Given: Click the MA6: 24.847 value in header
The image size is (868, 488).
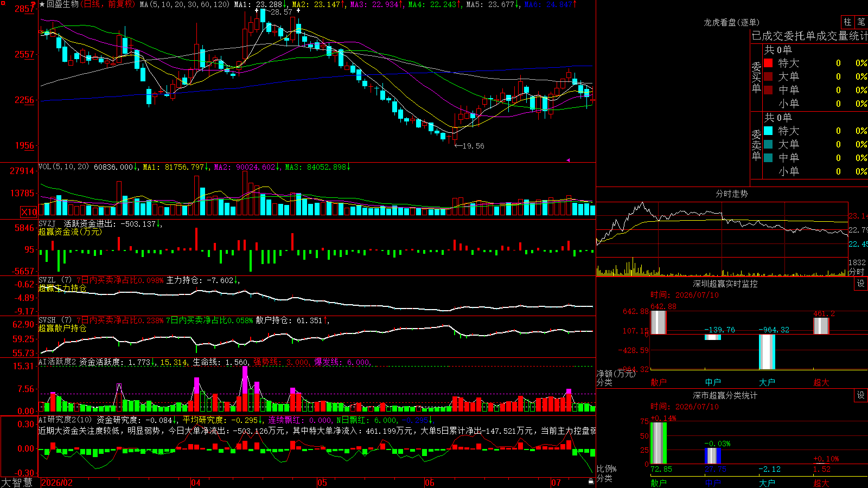Looking at the screenshot, I should [x=551, y=4].
